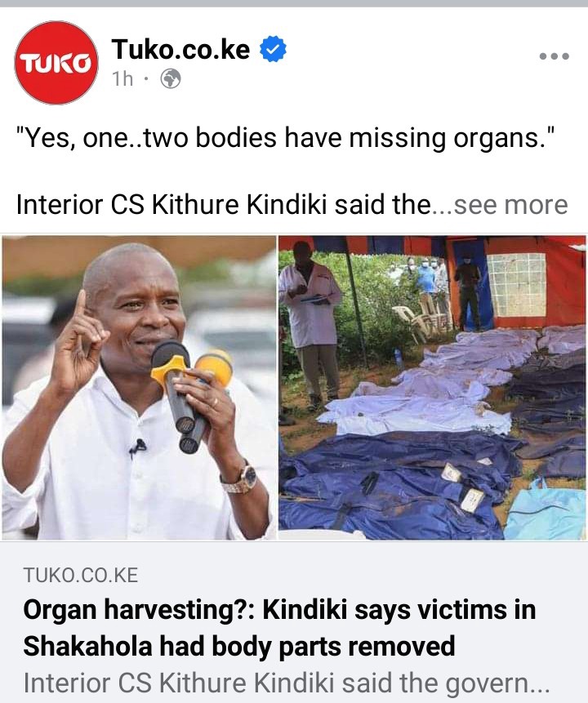Select the quote about missing organs
588x703 pixels.
click(285, 138)
